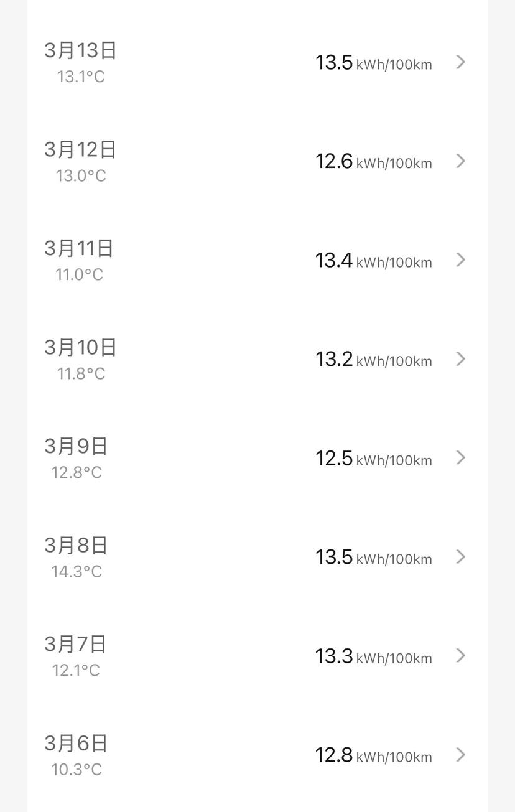Select the arrow for 3月6日
The height and width of the screenshot is (812, 515).
tap(461, 755)
